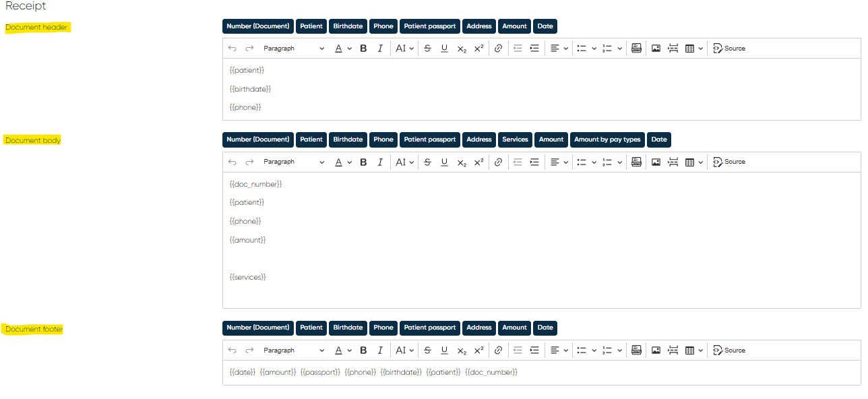The width and height of the screenshot is (868, 399).
Task: Toggle subscript in the Document header toolbar
Action: click(462, 49)
